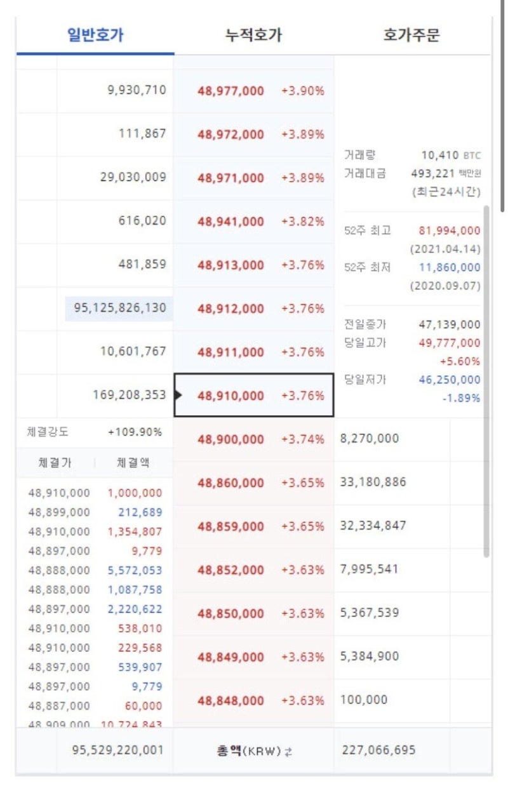Click the 거래량 value 10,410 BTC
Viewport: 508px width, 812px height.
[x=453, y=155]
